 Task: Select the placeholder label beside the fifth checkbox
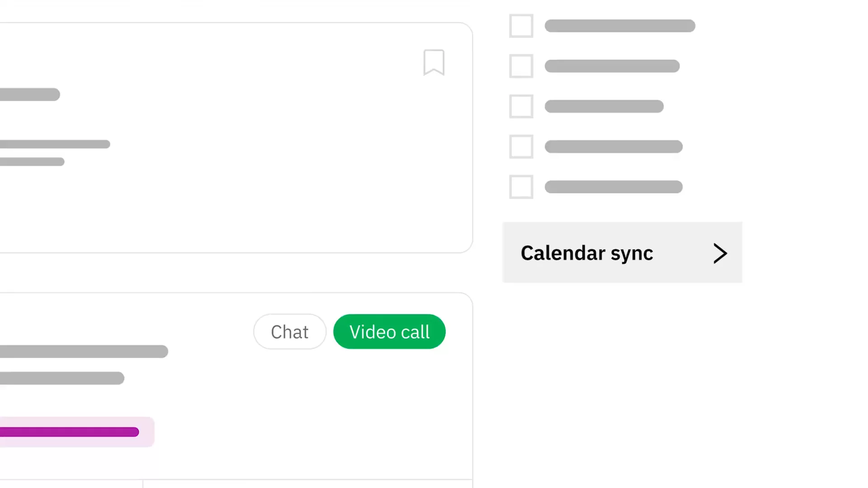(613, 187)
